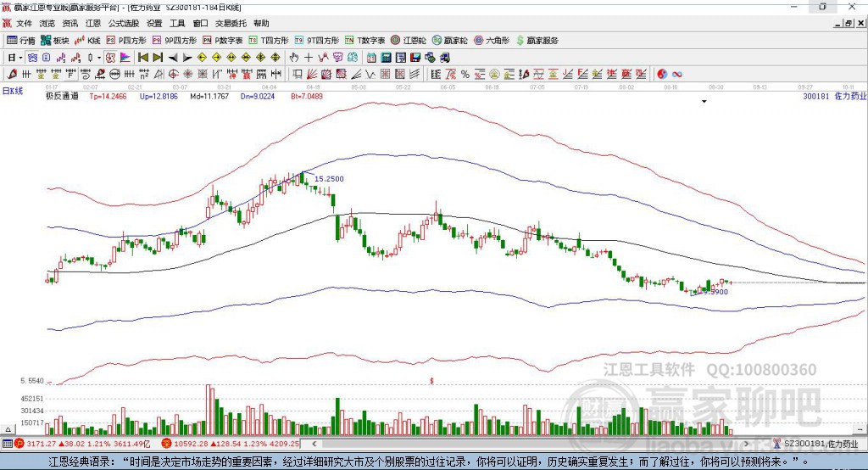Open the 交易委托 menu
This screenshot has height=470, width=868.
point(231,23)
